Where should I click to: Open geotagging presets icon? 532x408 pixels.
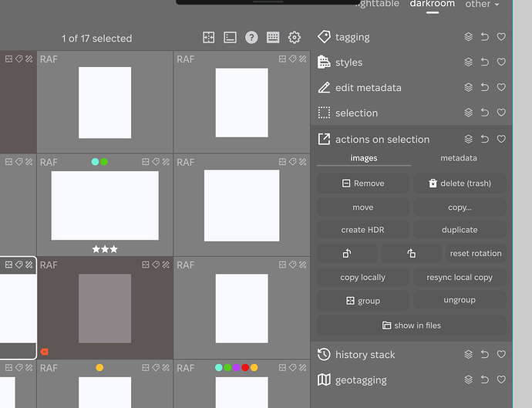(x=468, y=379)
